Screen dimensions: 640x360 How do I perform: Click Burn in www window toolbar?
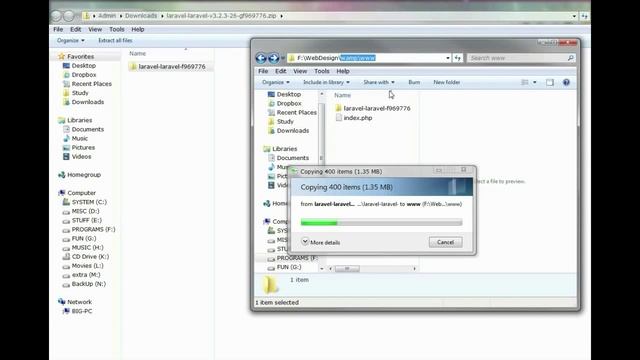coord(414,82)
